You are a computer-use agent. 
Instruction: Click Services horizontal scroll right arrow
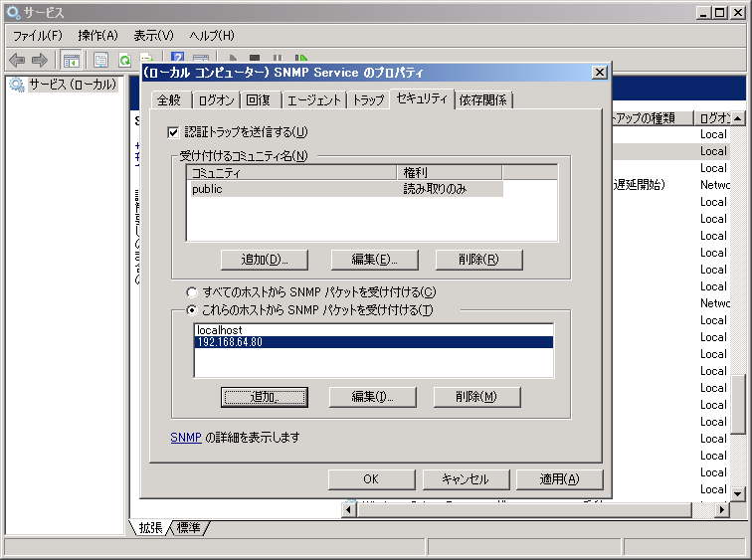click(722, 509)
